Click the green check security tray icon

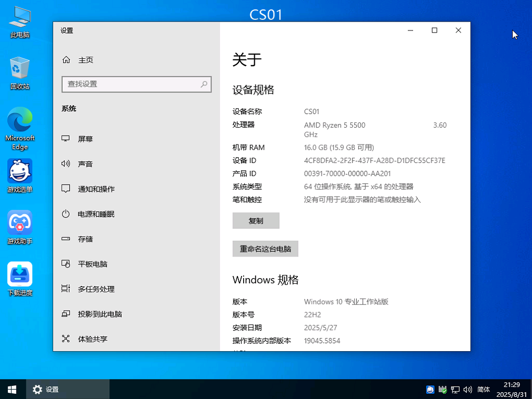pos(443,390)
